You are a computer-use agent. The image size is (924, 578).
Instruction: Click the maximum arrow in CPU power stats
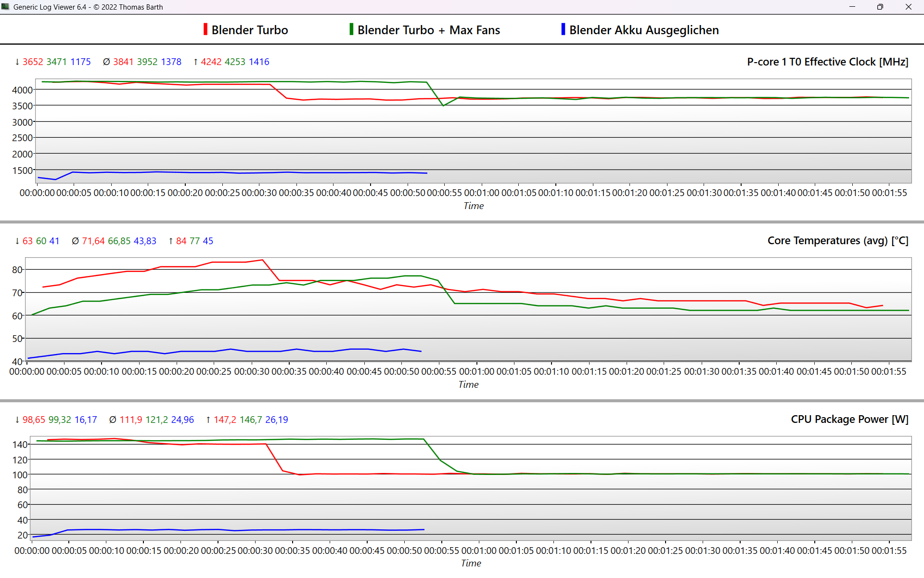[208, 420]
